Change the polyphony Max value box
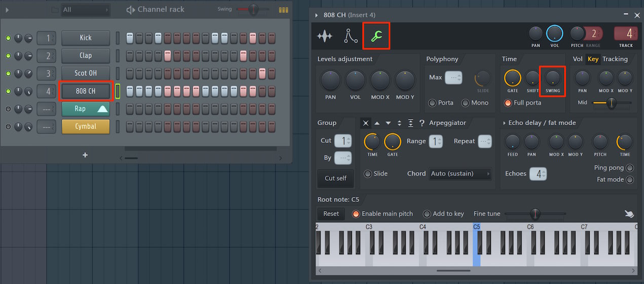The width and height of the screenshot is (644, 284). (x=453, y=78)
